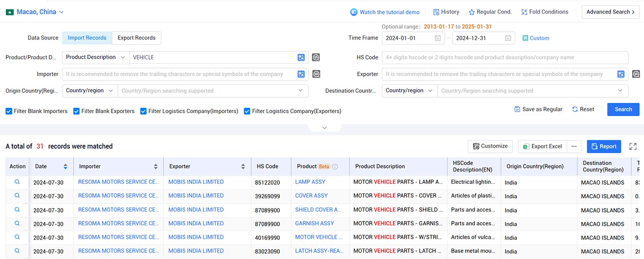View details of the COVER ASSY record

(x=17, y=196)
